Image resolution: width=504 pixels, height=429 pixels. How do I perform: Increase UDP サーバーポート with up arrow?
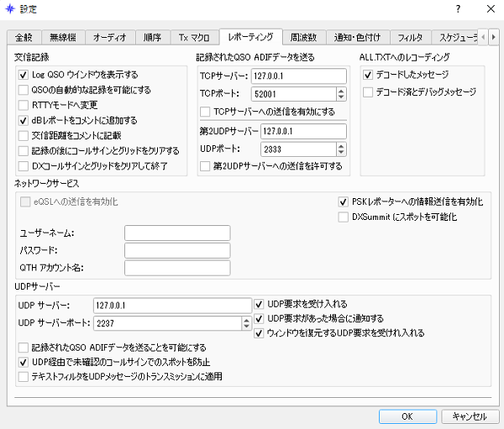point(246,319)
